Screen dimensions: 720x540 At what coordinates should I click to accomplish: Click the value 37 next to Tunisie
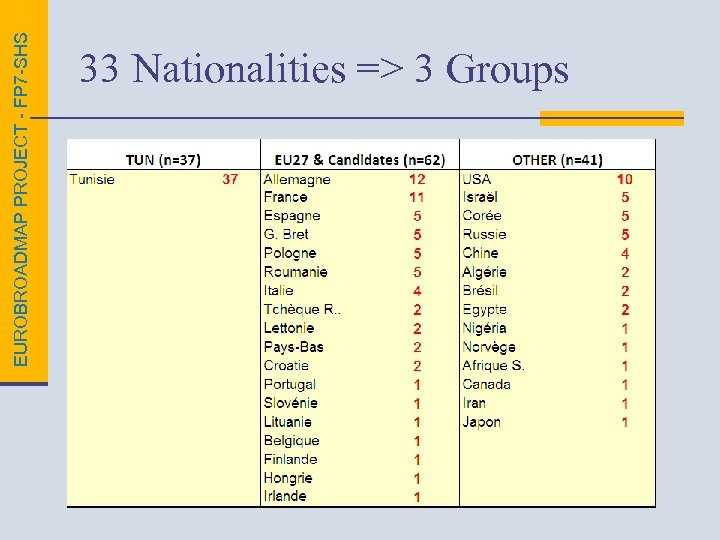[x=230, y=179]
